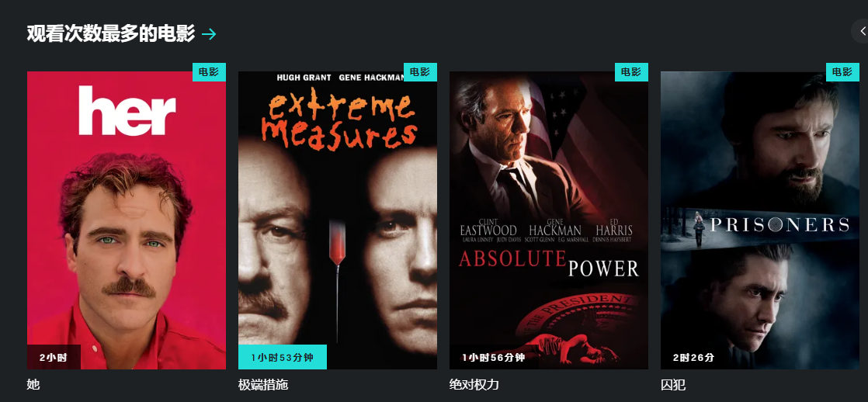
Task: Click the 电影 badge on Absolute Power
Action: click(x=632, y=72)
